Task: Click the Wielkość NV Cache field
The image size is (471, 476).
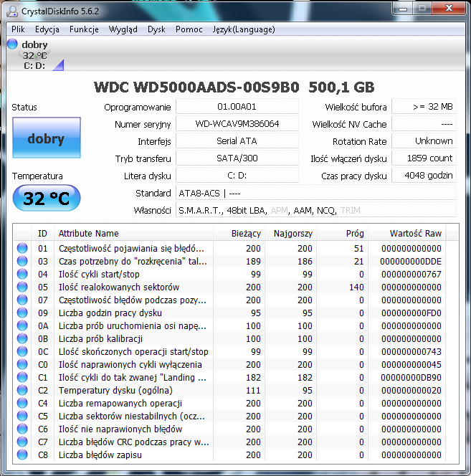Action: click(424, 124)
